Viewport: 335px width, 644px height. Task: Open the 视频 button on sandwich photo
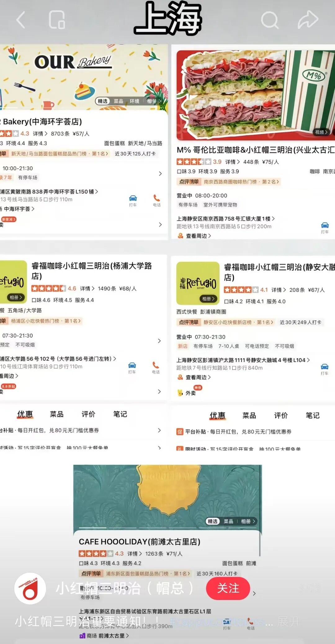pyautogui.click(x=321, y=132)
